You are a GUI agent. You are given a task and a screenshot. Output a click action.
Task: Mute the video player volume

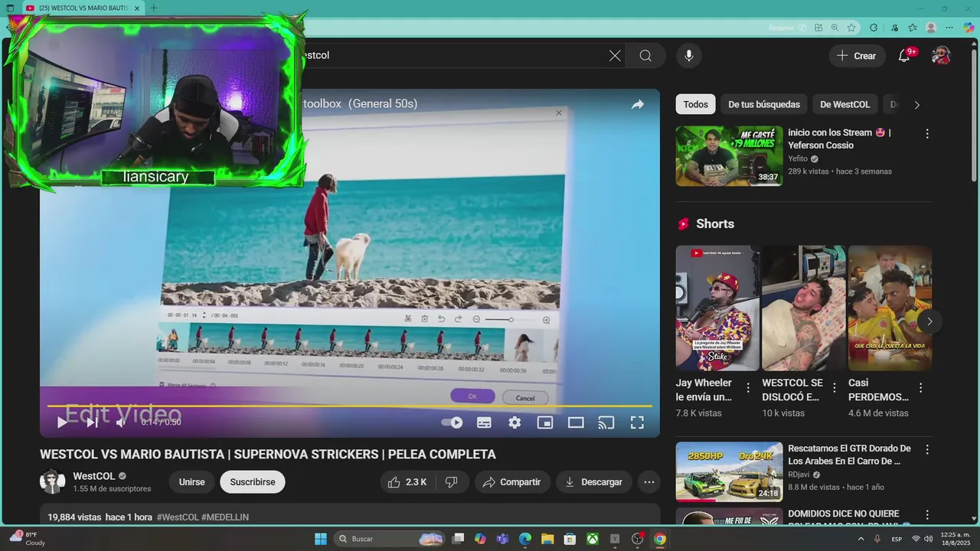[x=121, y=422]
